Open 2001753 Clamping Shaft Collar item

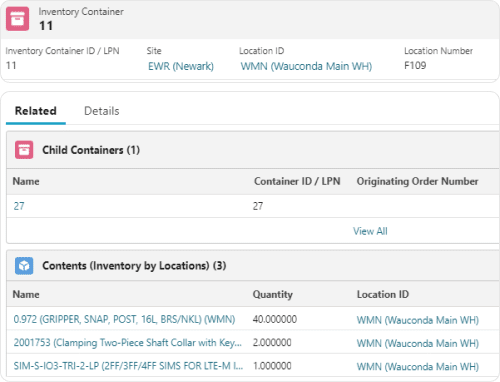(128, 342)
